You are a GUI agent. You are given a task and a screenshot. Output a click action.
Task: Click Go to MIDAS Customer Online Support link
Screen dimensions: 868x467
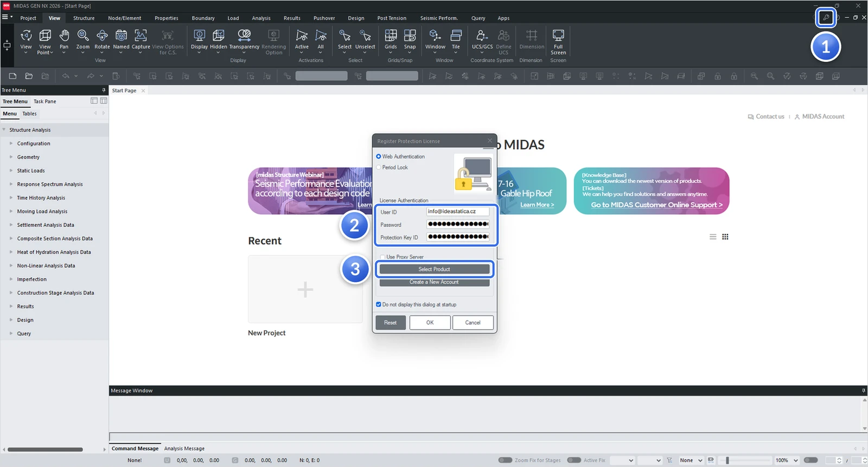656,205
